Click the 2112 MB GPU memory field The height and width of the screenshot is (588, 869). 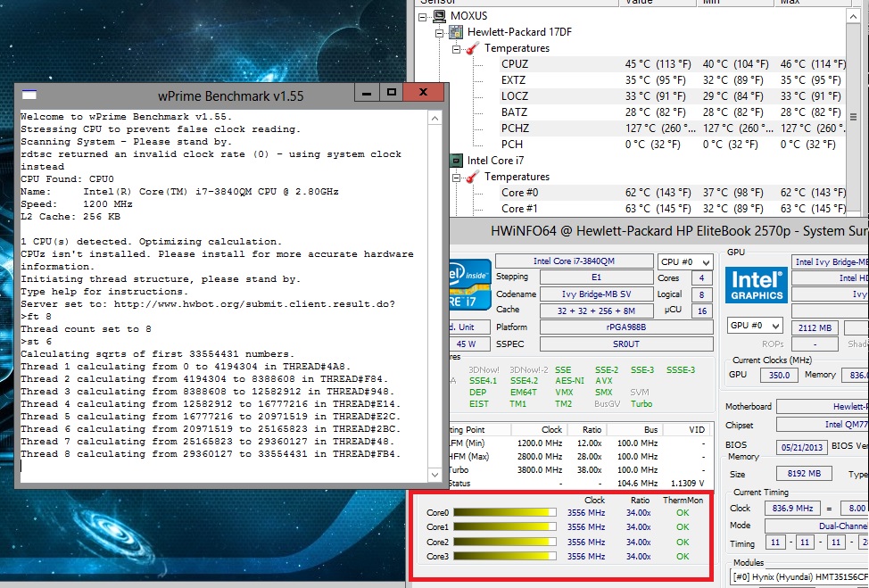815,328
